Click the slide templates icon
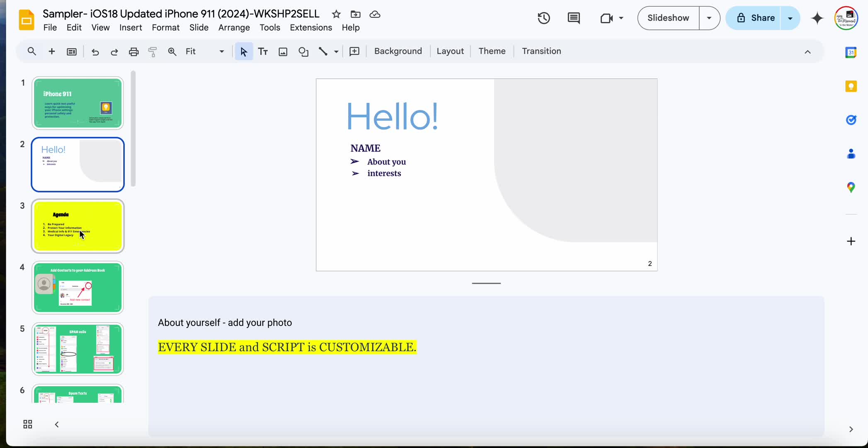 click(x=72, y=51)
